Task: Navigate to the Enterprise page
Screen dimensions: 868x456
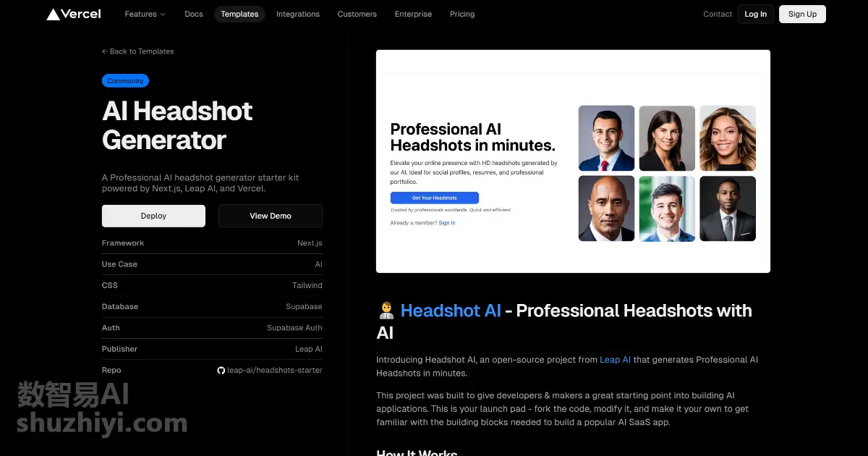Action: coord(414,14)
